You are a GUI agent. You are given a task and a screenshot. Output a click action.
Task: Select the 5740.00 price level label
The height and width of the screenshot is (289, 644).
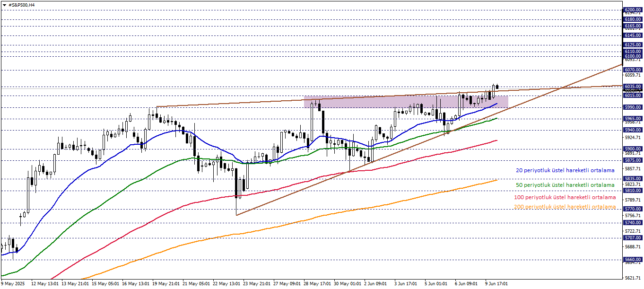click(x=632, y=222)
